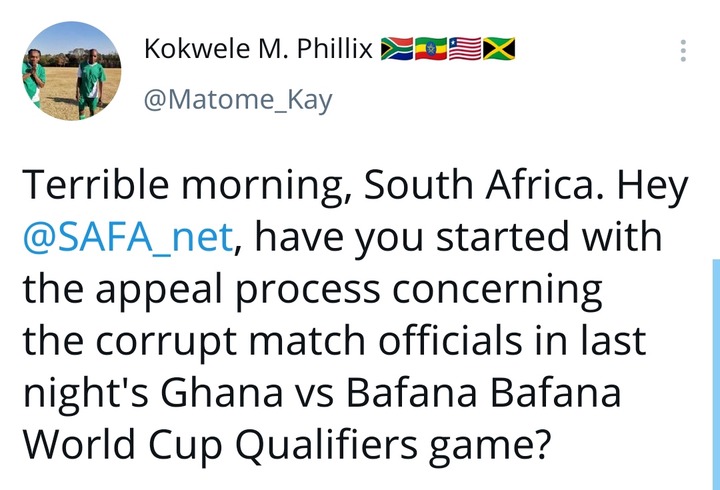720x490 pixels.
Task: Open the @Matome_Kay handle
Action: point(238,100)
